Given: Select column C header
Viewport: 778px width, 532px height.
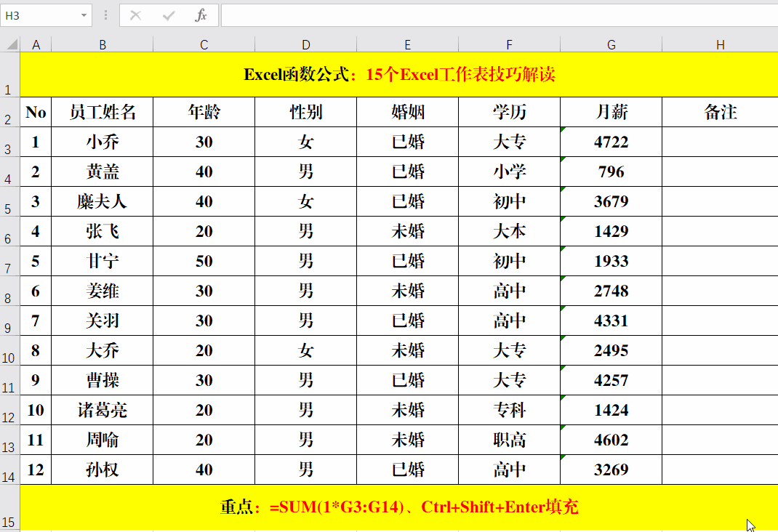Looking at the screenshot, I should (x=204, y=44).
